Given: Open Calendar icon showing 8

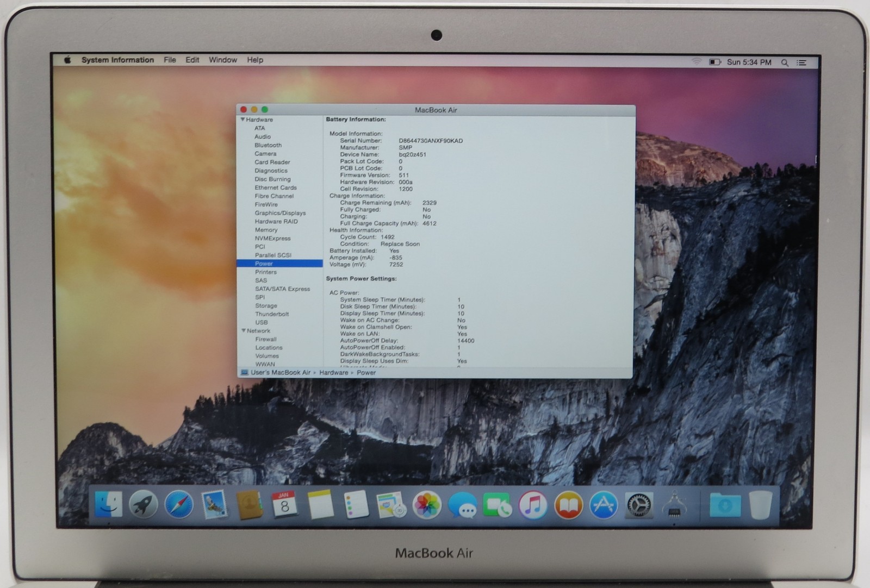Looking at the screenshot, I should coord(284,504).
